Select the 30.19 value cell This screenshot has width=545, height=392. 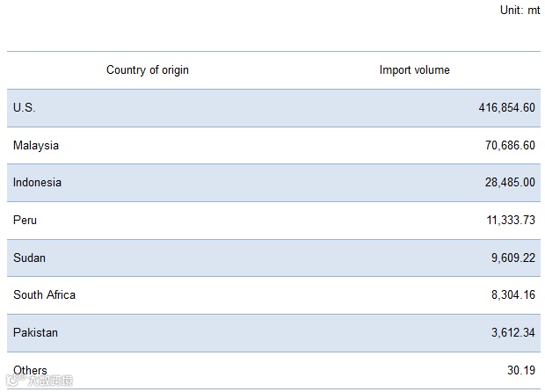[x=521, y=371]
